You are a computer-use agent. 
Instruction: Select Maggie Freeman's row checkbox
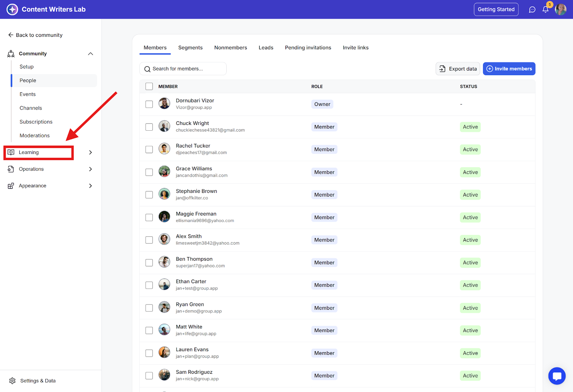click(149, 217)
